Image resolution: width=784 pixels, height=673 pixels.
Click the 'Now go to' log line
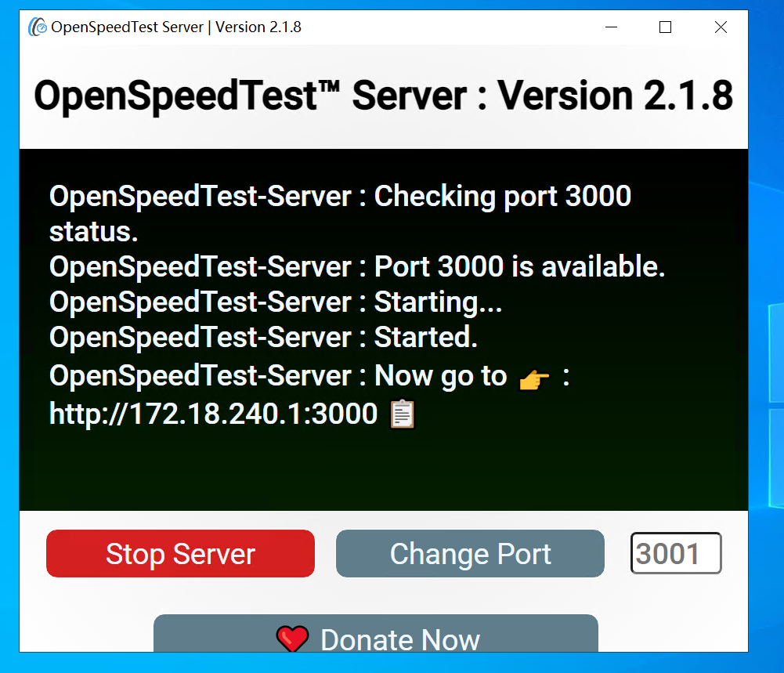click(309, 376)
